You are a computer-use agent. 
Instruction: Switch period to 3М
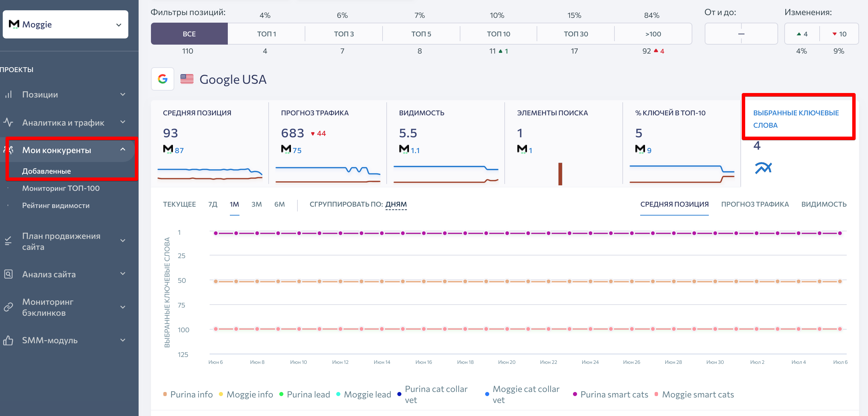coord(257,204)
